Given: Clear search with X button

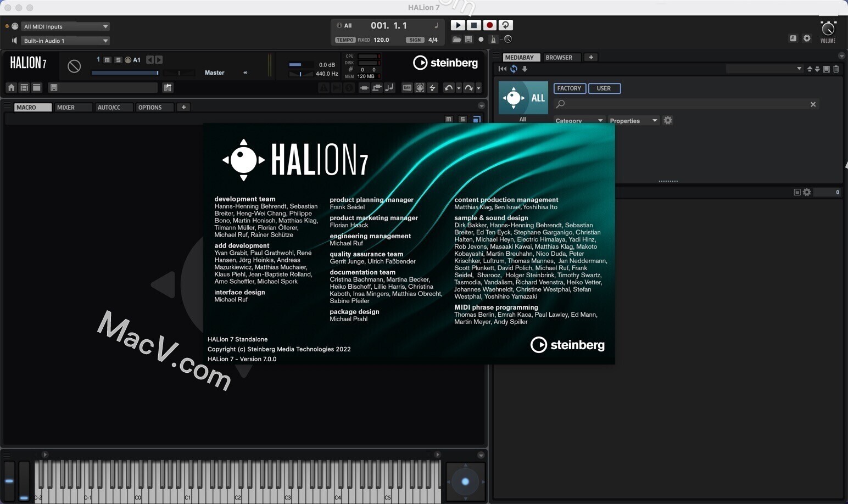Looking at the screenshot, I should point(813,104).
